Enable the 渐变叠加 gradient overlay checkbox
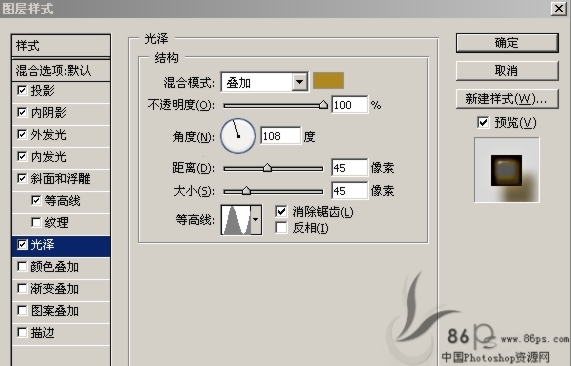This screenshot has height=366, width=571. pyautogui.click(x=22, y=288)
